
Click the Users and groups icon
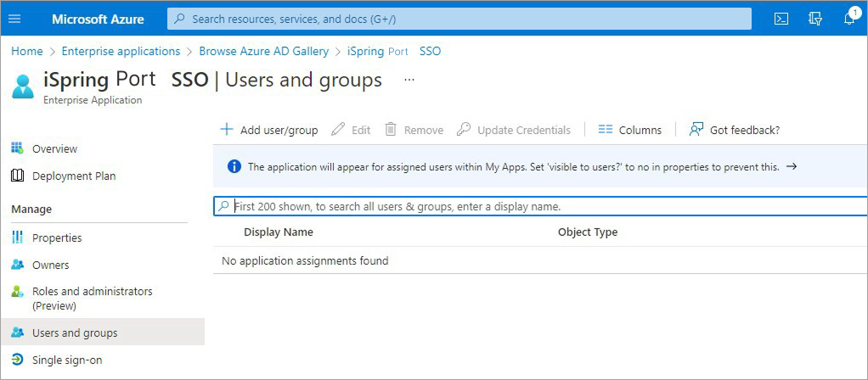(17, 332)
